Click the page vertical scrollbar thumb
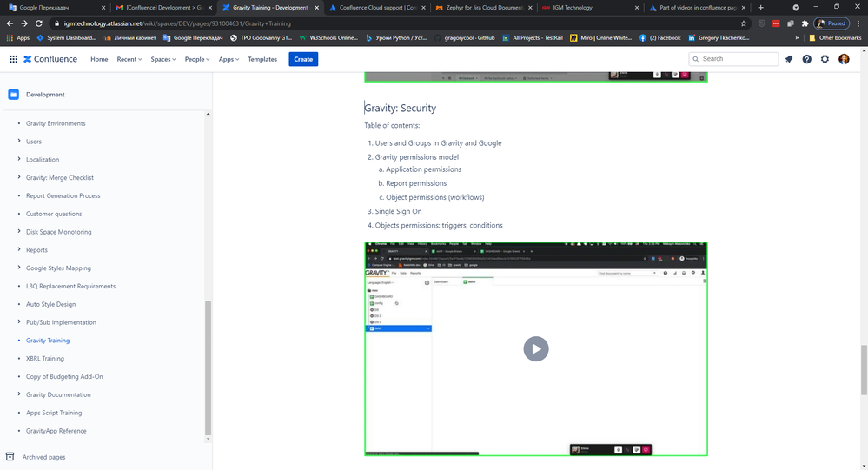 pos(864,370)
